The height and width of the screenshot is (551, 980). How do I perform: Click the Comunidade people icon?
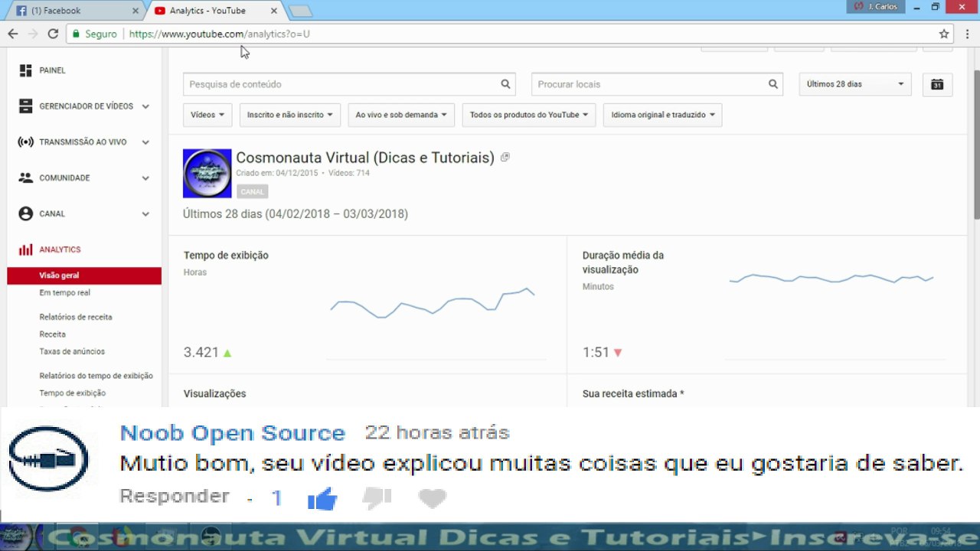click(26, 178)
